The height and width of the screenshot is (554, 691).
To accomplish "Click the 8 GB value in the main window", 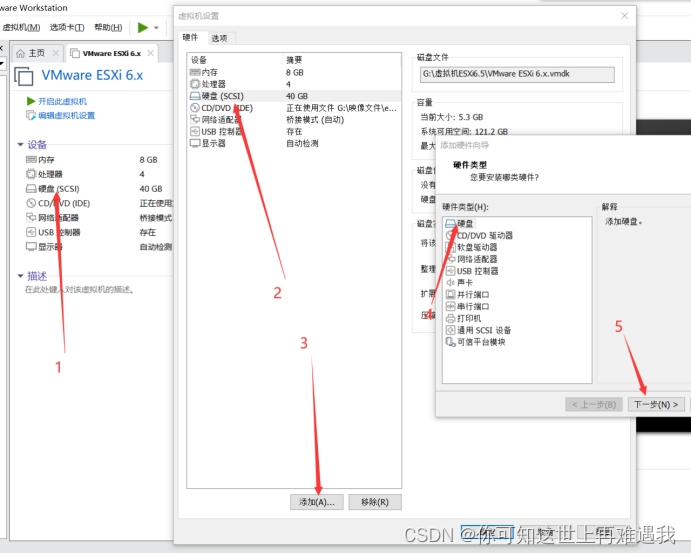I will click(149, 160).
